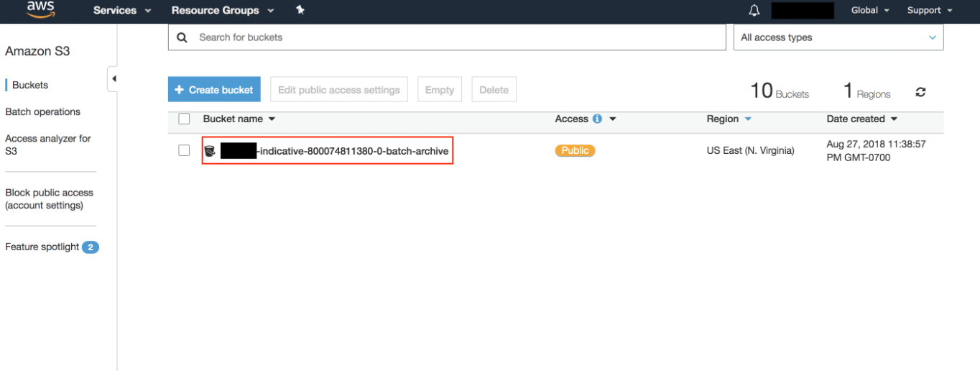Click the redacted account name menu
980x371 pixels.
(803, 10)
